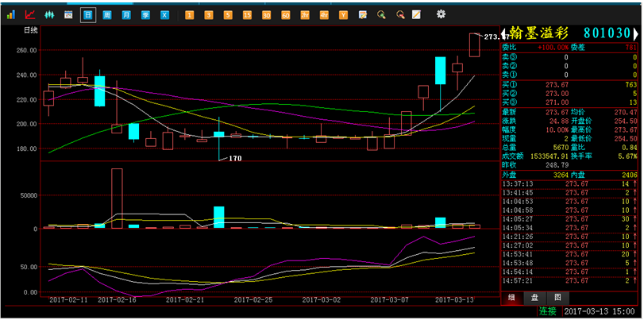Click the 2017-03-07 date axis label
644x320 pixels.
click(x=389, y=300)
